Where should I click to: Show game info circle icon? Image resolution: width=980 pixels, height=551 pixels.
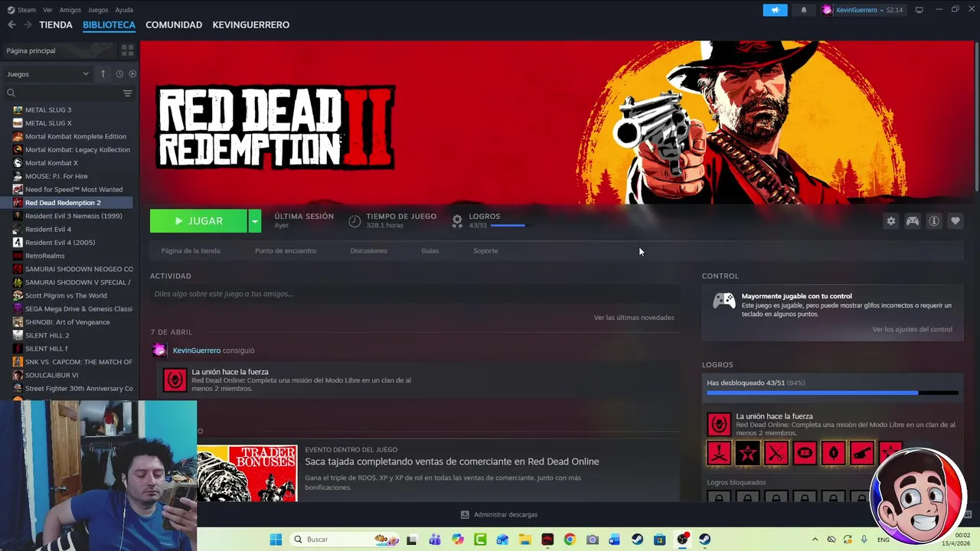click(x=933, y=221)
